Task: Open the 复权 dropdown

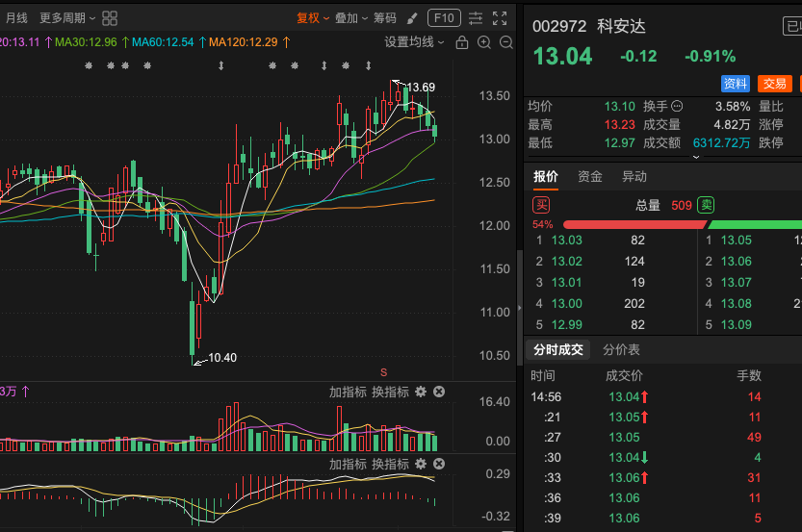Action: point(313,18)
